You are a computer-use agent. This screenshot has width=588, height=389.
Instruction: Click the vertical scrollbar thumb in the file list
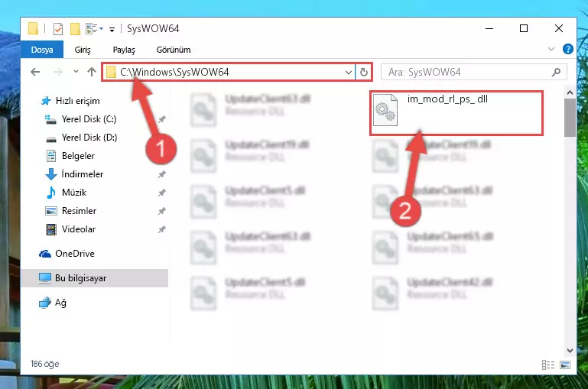point(570,118)
